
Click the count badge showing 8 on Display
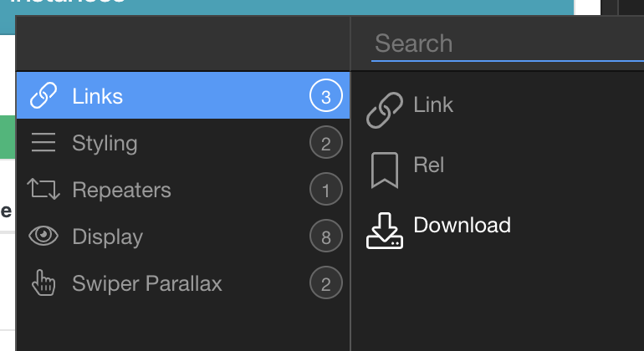pos(325,237)
